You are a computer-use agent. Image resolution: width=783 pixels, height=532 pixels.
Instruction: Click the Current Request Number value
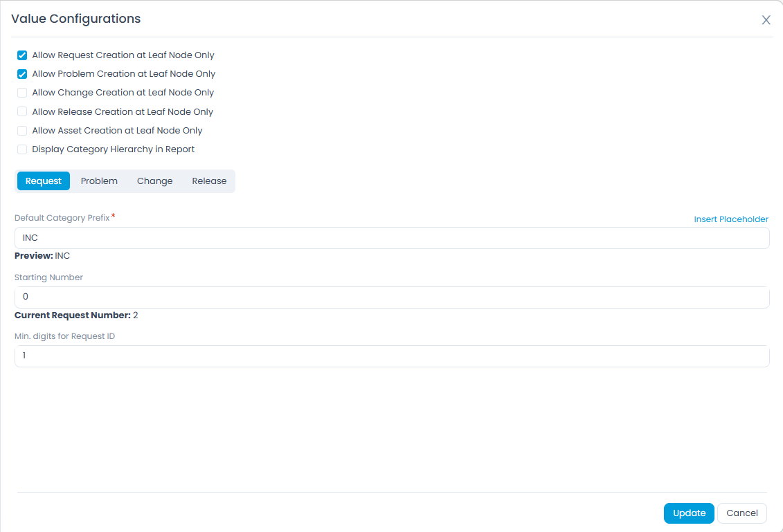coord(134,315)
